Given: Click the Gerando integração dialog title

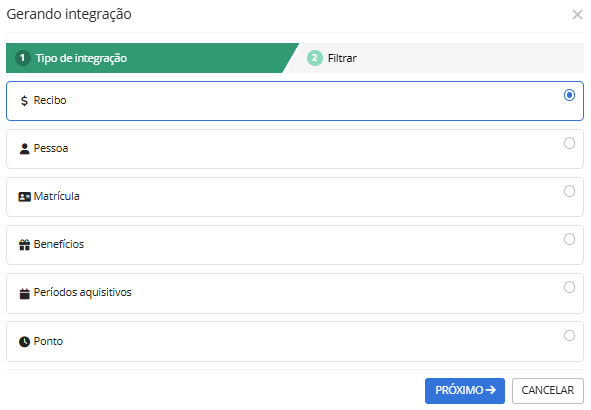Looking at the screenshot, I should (x=69, y=15).
